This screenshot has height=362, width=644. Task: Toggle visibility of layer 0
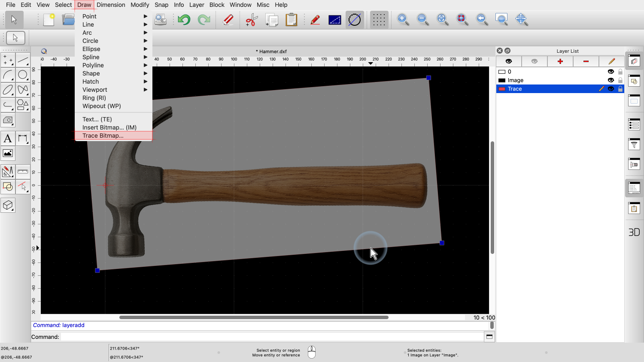pyautogui.click(x=611, y=72)
